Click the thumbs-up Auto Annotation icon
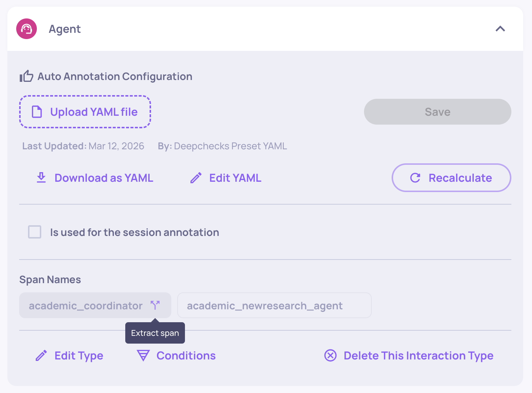The image size is (532, 393). [27, 76]
